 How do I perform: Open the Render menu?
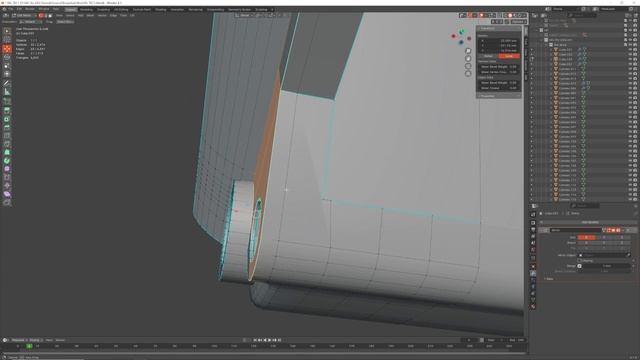click(x=30, y=9)
